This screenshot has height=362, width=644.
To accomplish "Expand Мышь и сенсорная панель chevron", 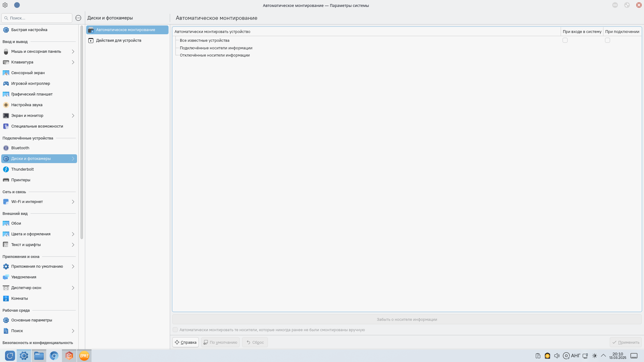I will pyautogui.click(x=73, y=52).
